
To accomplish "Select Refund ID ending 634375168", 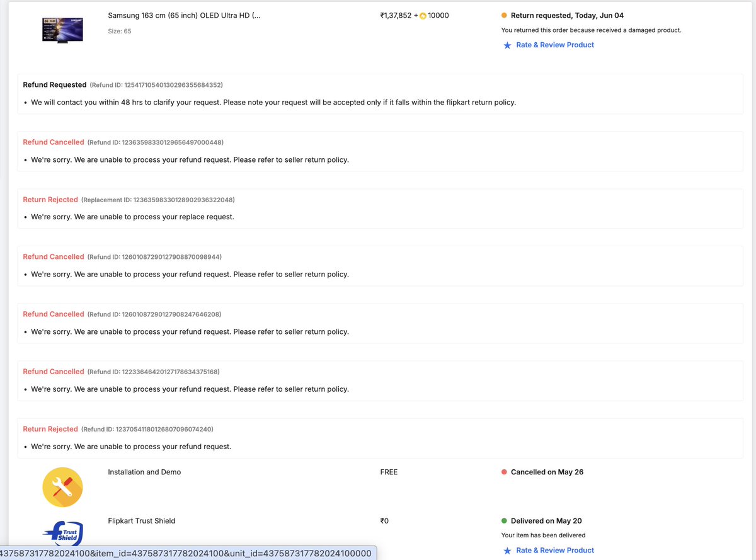I will 154,372.
